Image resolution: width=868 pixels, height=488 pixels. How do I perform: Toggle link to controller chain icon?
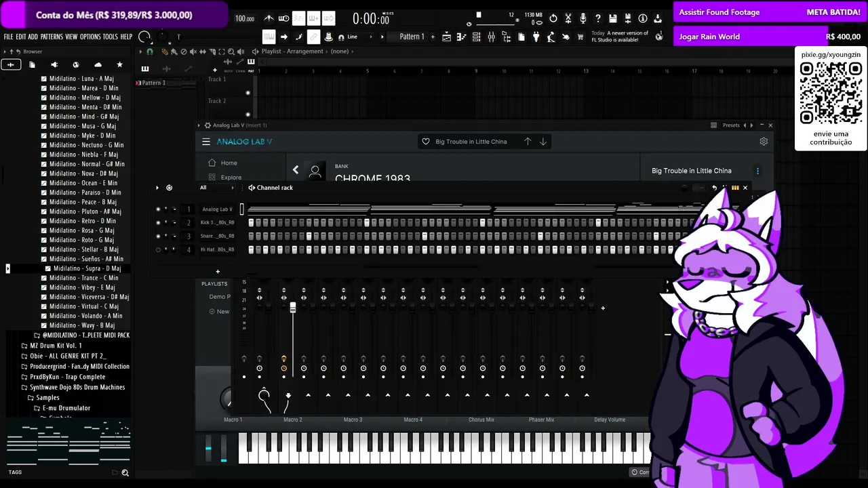pyautogui.click(x=314, y=37)
